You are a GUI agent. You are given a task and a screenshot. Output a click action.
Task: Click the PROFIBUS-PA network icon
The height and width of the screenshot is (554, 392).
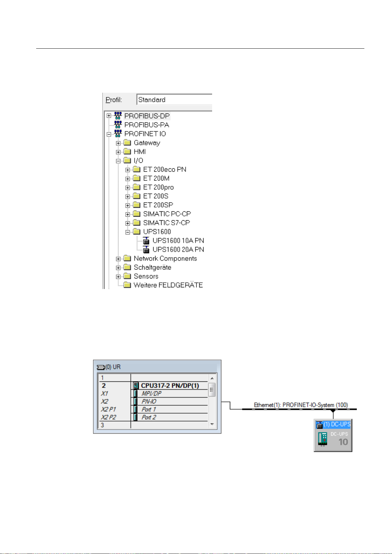point(118,125)
